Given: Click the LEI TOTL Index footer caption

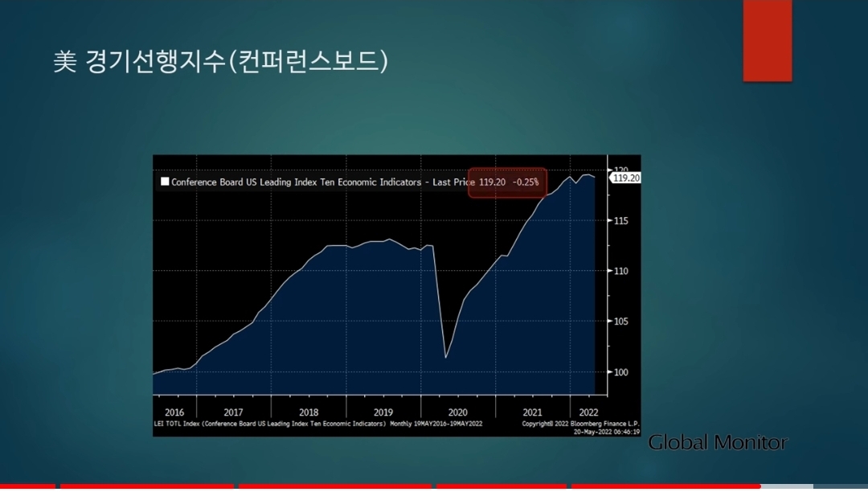Looking at the screenshot, I should coord(317,424).
